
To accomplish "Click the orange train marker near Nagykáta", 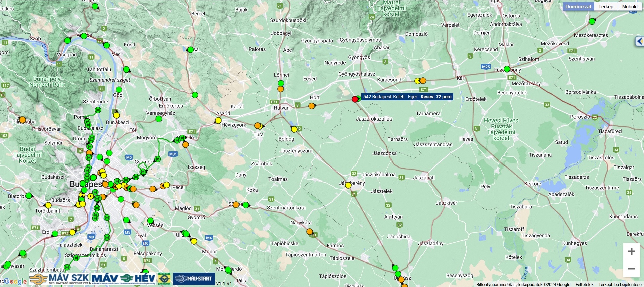I will (x=310, y=232).
